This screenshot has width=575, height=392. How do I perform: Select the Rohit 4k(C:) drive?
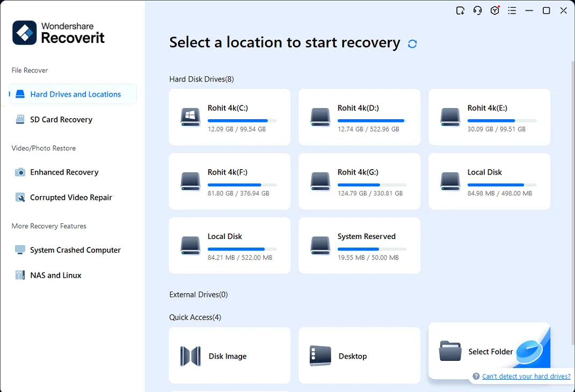pos(229,117)
